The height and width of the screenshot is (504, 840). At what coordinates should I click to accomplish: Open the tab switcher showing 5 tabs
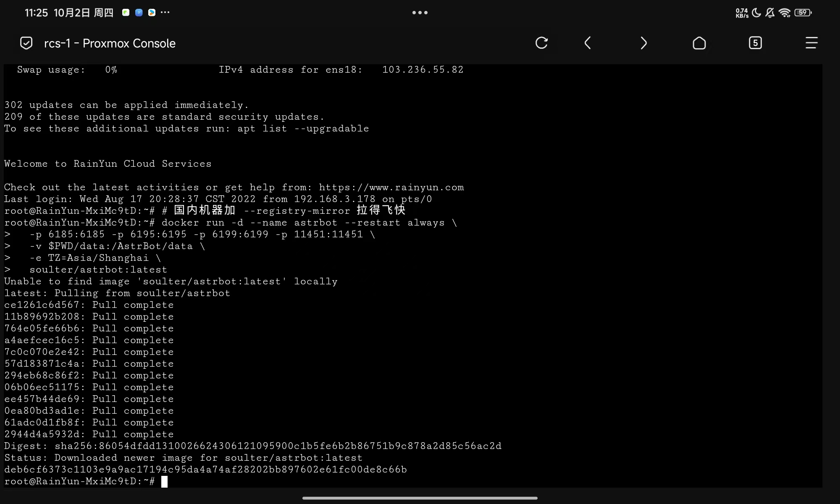pyautogui.click(x=755, y=43)
